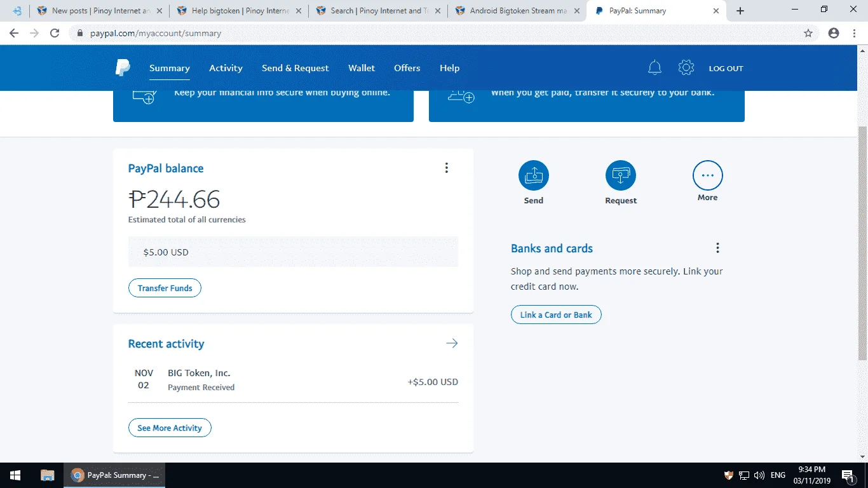This screenshot has width=868, height=488.
Task: Open the Chrome three-dot menu
Action: 853,33
